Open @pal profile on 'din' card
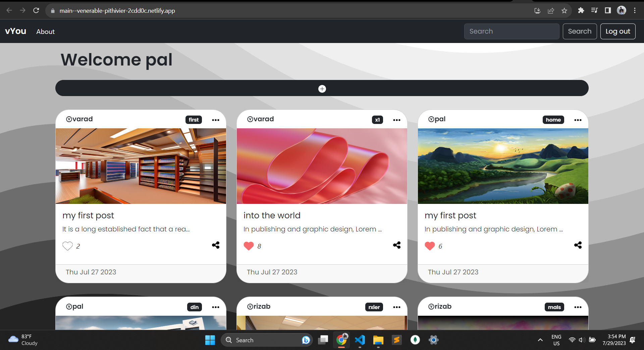644x350 pixels. (74, 306)
